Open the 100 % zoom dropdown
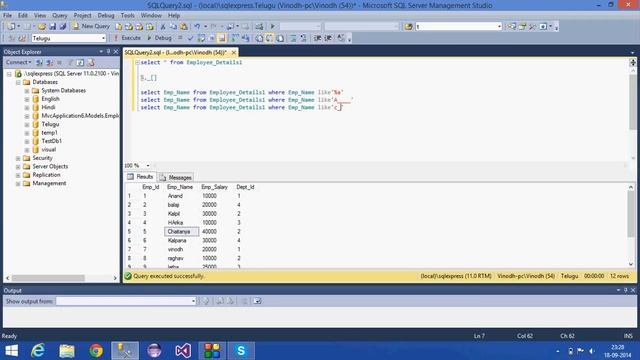Screen dimensions: 640x360 coord(148,166)
